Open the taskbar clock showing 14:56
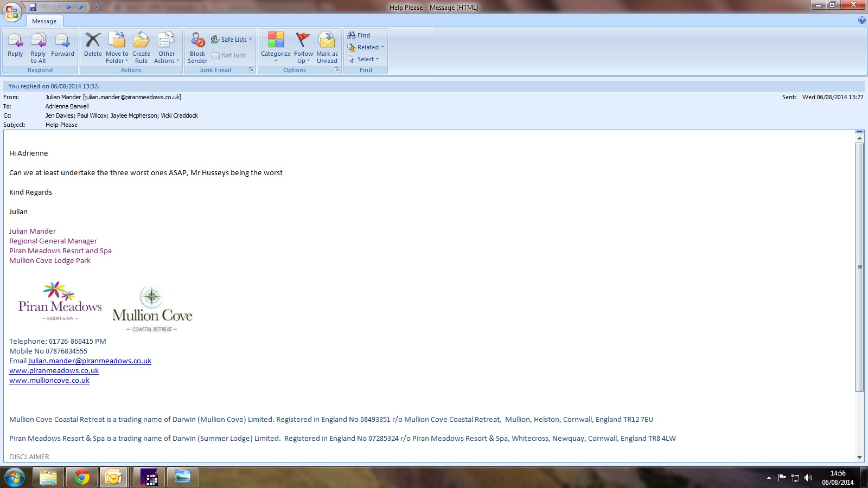This screenshot has height=488, width=868. (x=838, y=478)
